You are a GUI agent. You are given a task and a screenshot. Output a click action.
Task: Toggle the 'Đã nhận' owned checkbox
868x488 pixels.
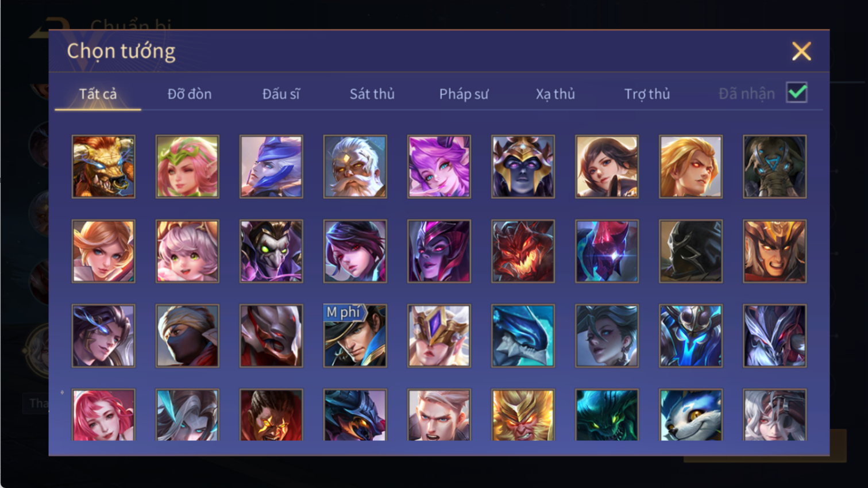797,93
